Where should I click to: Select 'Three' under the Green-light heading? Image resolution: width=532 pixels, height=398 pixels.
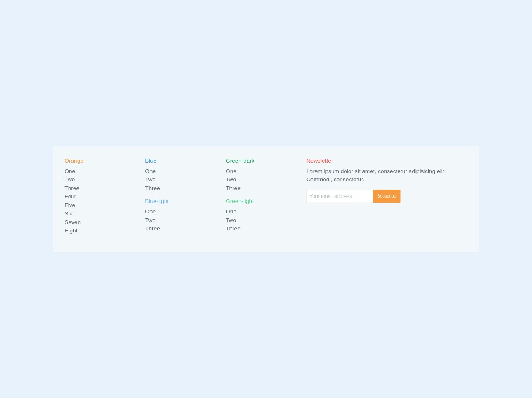coord(233,229)
